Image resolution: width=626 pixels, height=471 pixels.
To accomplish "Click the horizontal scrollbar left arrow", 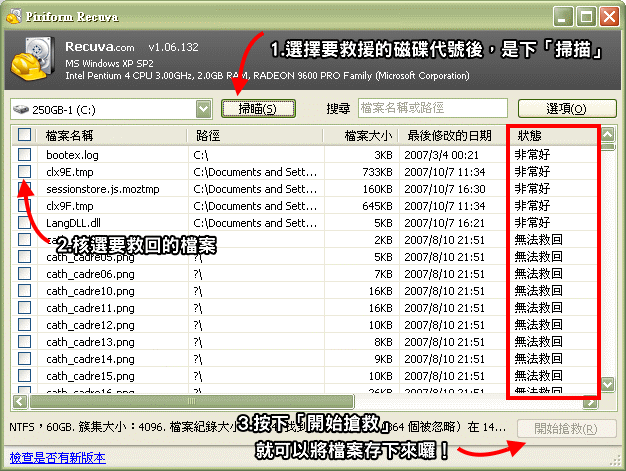I will (x=20, y=402).
